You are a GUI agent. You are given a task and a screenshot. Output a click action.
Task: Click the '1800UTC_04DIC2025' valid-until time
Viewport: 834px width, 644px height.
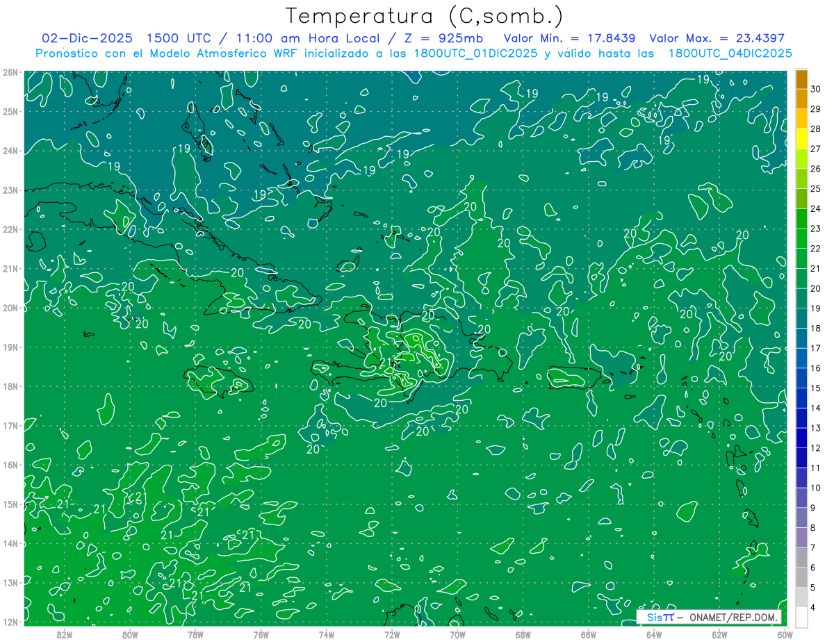(x=730, y=53)
